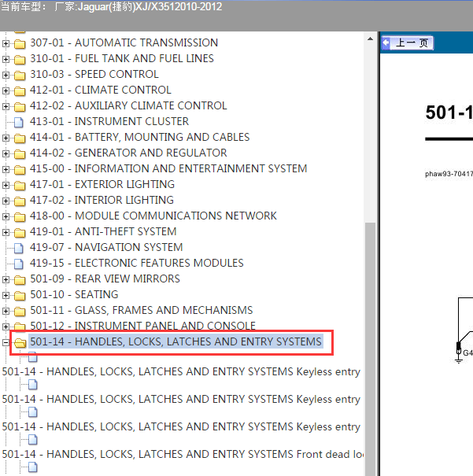Click the 413-01 Instrument Cluster document icon
Screen dimensions: 473x476
(x=19, y=122)
